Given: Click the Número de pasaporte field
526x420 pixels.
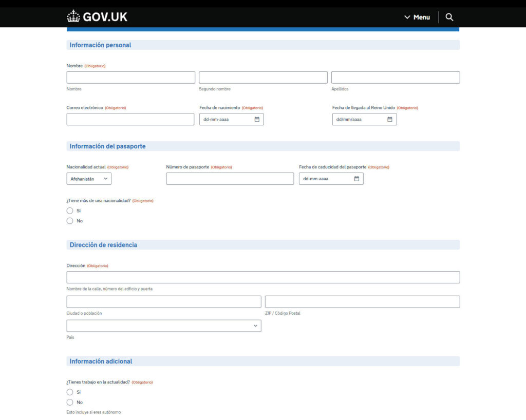Looking at the screenshot, I should (x=230, y=179).
